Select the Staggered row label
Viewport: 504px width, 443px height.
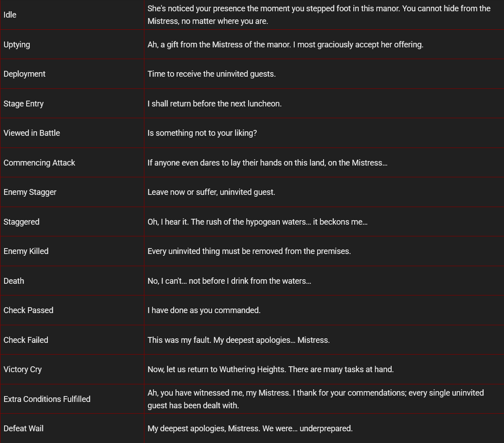22,222
